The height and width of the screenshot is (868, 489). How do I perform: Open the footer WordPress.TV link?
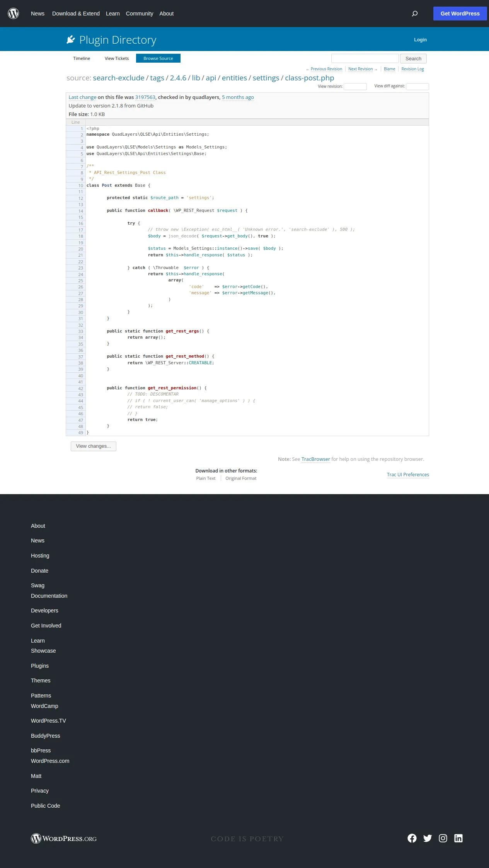point(48,721)
